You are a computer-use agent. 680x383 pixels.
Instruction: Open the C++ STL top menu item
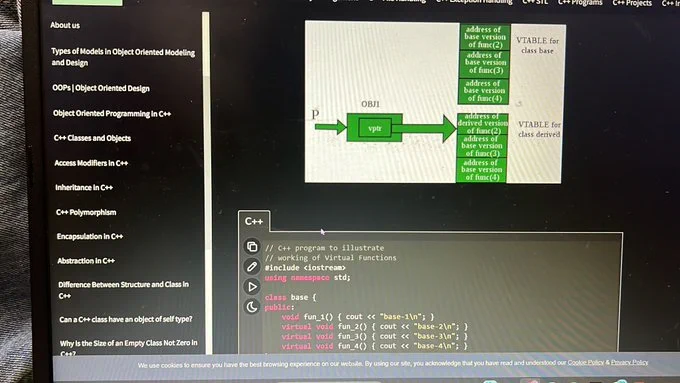535,2
